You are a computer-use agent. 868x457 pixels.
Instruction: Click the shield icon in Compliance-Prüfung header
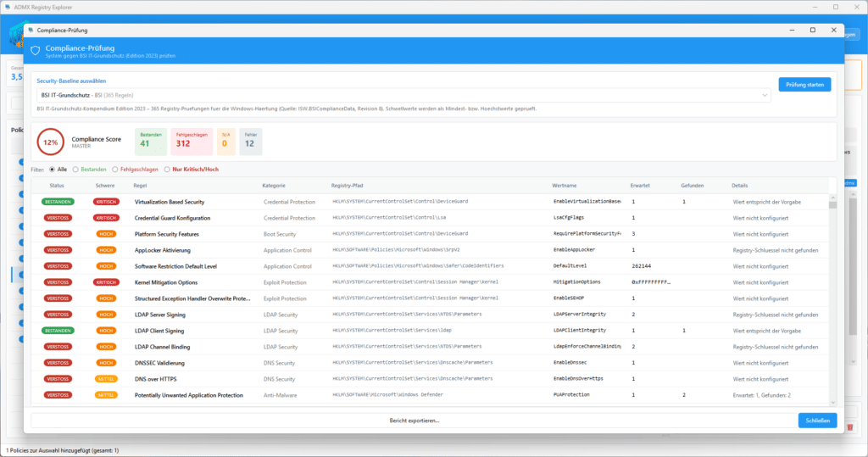point(36,51)
